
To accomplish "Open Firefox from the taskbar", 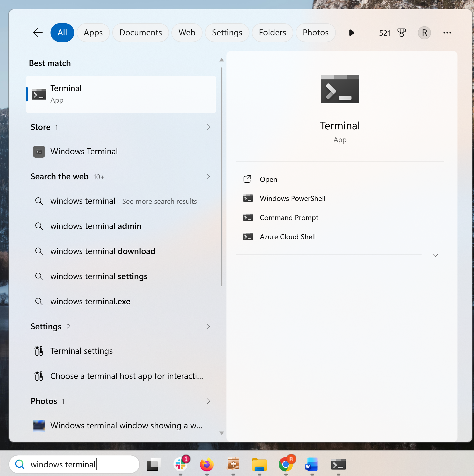I will pyautogui.click(x=207, y=465).
